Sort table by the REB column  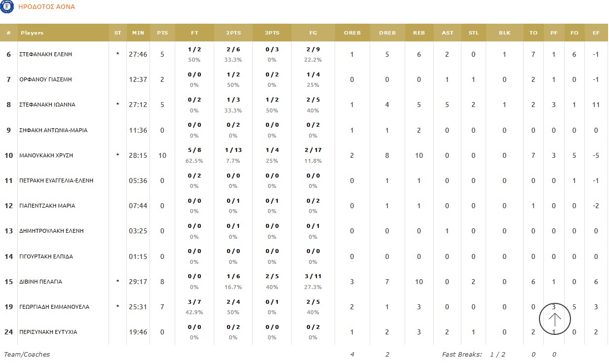419,33
